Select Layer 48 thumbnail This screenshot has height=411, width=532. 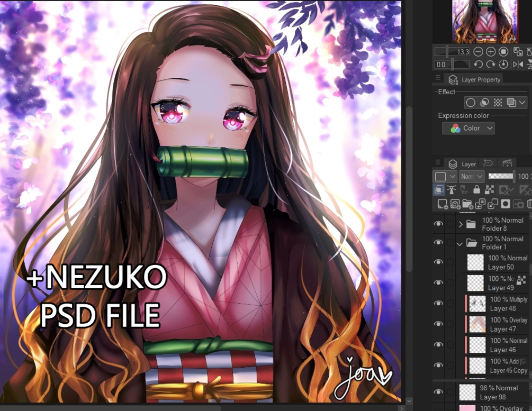coord(477,304)
